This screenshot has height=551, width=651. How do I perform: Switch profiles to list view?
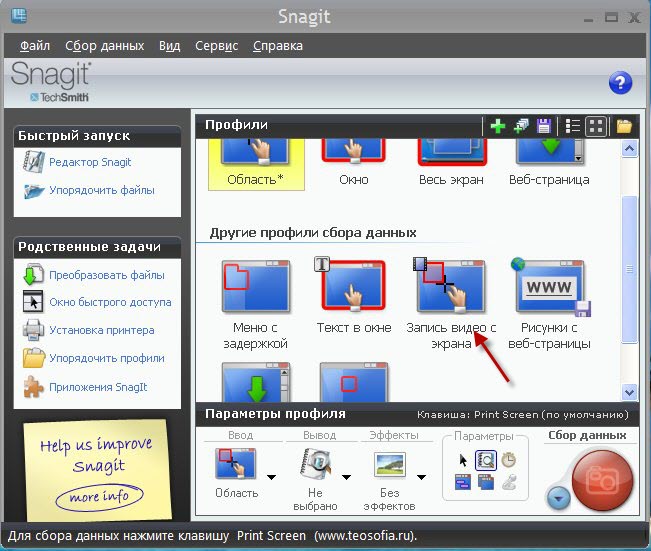coord(573,126)
